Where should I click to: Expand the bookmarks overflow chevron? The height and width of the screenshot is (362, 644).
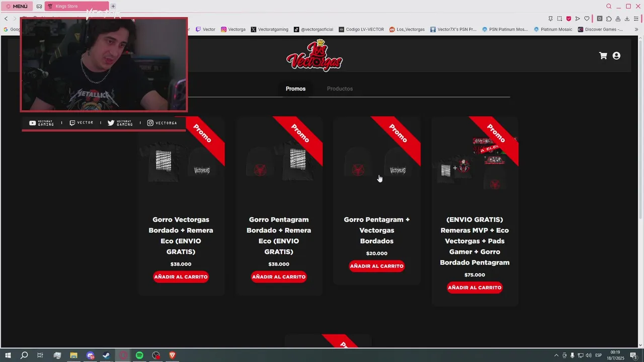point(636,29)
